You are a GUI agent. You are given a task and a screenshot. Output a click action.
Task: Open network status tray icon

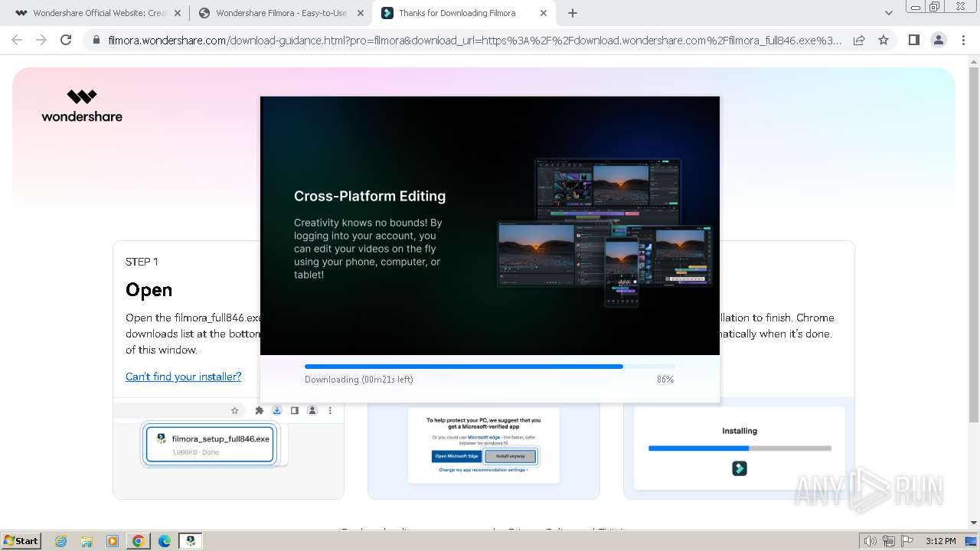point(889,541)
